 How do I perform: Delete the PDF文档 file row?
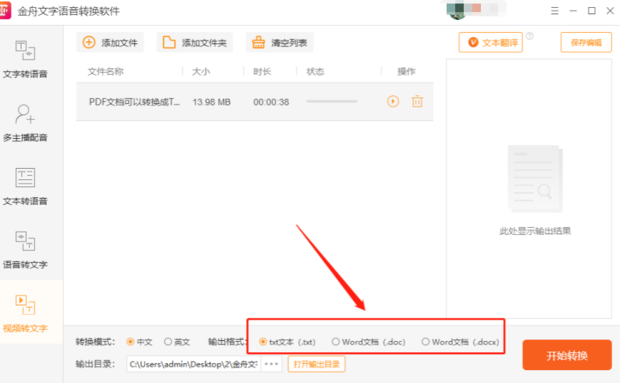[417, 102]
